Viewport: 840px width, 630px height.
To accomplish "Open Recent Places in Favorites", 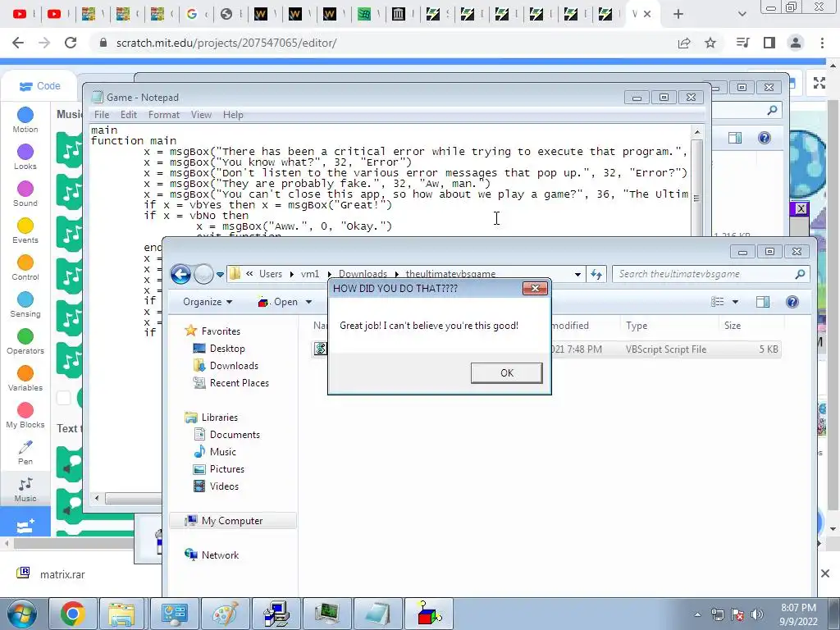I will [231, 383].
